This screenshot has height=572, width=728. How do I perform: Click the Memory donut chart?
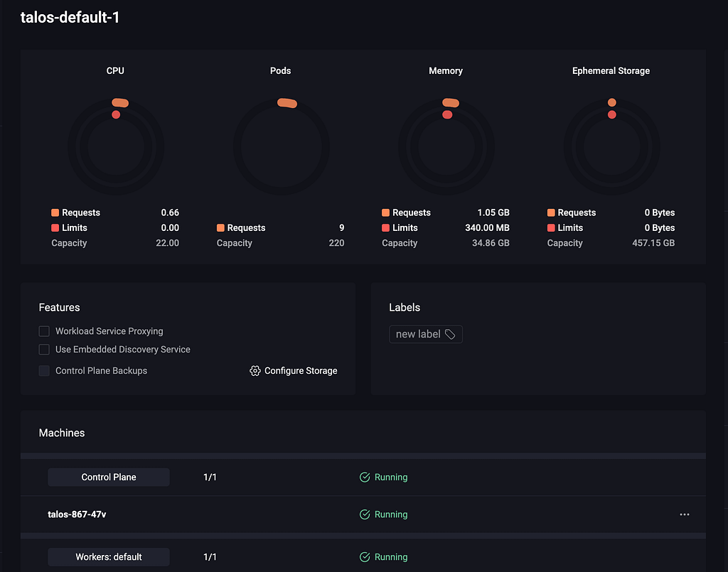(x=446, y=148)
